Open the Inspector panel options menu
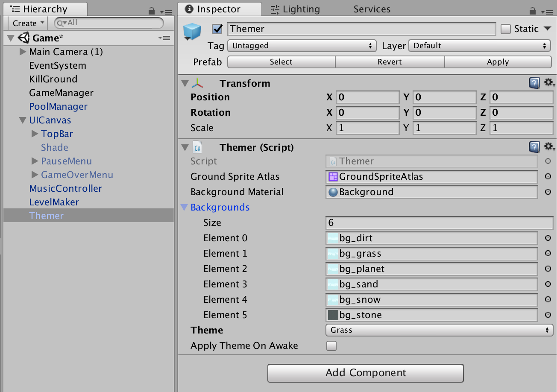Screen dimensions: 557x392 tap(546, 12)
